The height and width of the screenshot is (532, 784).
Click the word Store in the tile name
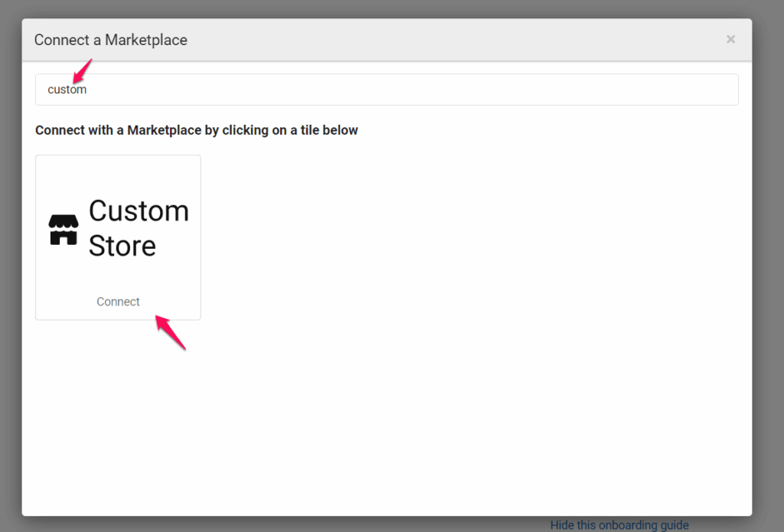coord(122,246)
